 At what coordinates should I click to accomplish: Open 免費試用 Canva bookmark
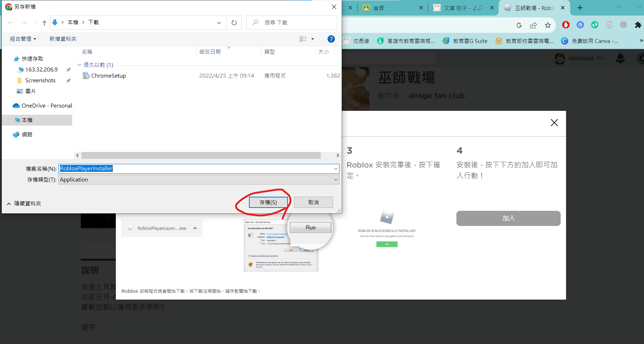coord(590,41)
